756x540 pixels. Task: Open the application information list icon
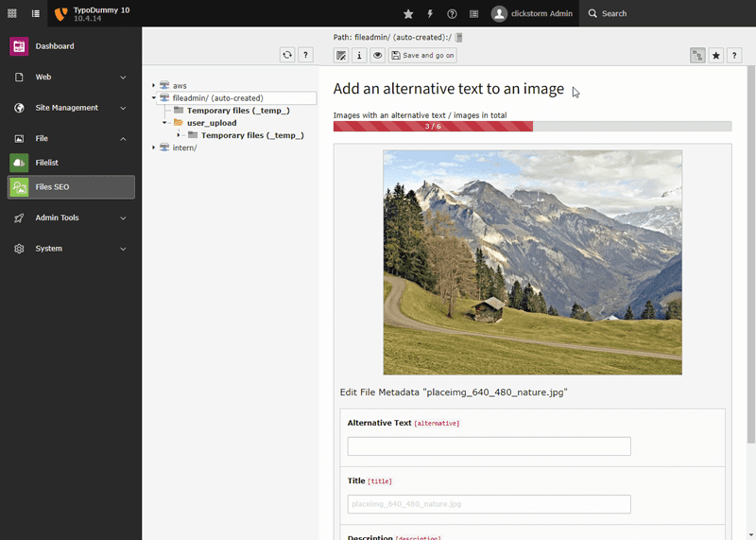pyautogui.click(x=473, y=14)
